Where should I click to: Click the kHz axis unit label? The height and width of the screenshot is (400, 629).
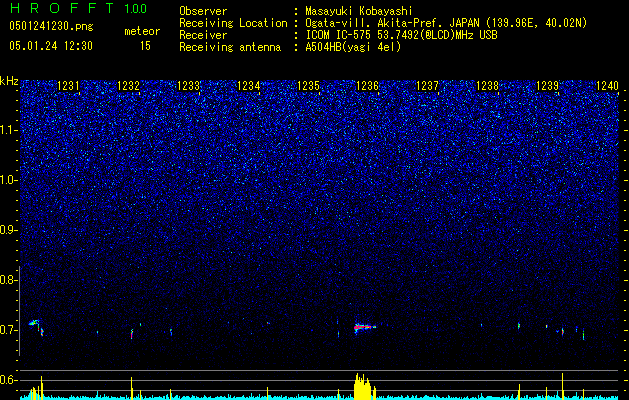coord(9,81)
